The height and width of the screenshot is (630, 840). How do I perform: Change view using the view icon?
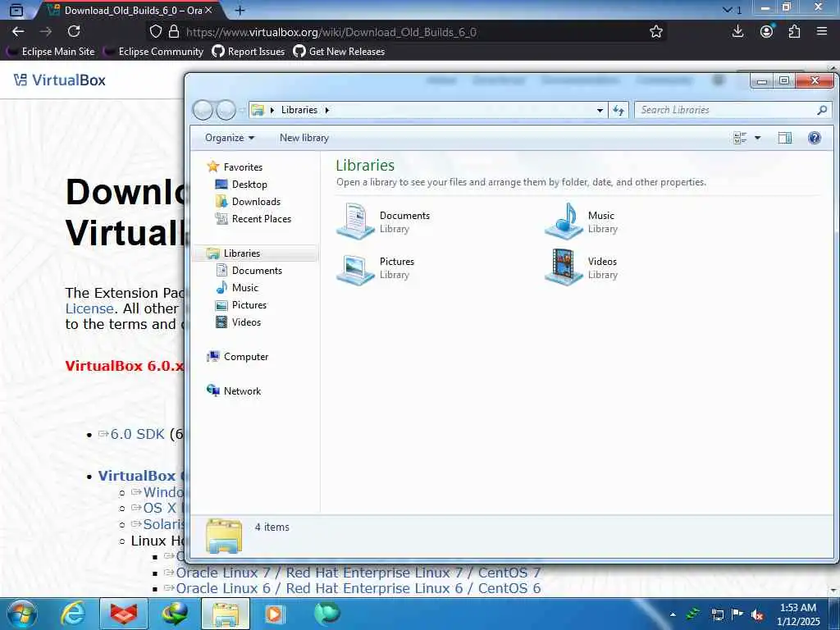click(740, 138)
